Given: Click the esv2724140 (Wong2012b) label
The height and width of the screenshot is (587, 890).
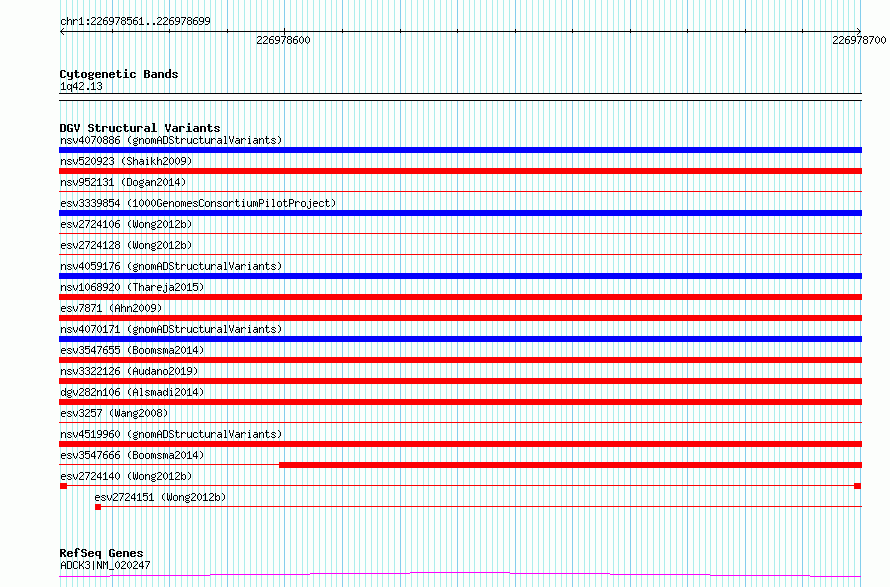Looking at the screenshot, I should pyautogui.click(x=126, y=476).
